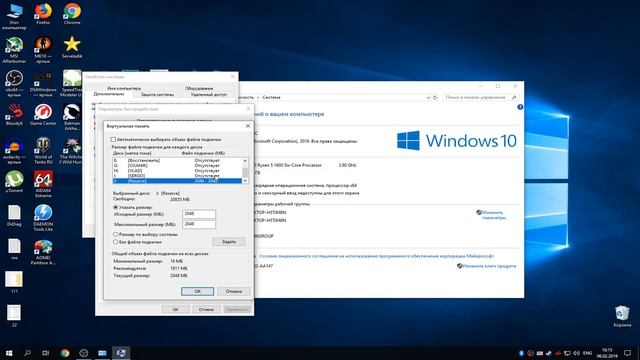Open the help icon in System window
The height and width of the screenshot is (360, 640).
pos(520,107)
